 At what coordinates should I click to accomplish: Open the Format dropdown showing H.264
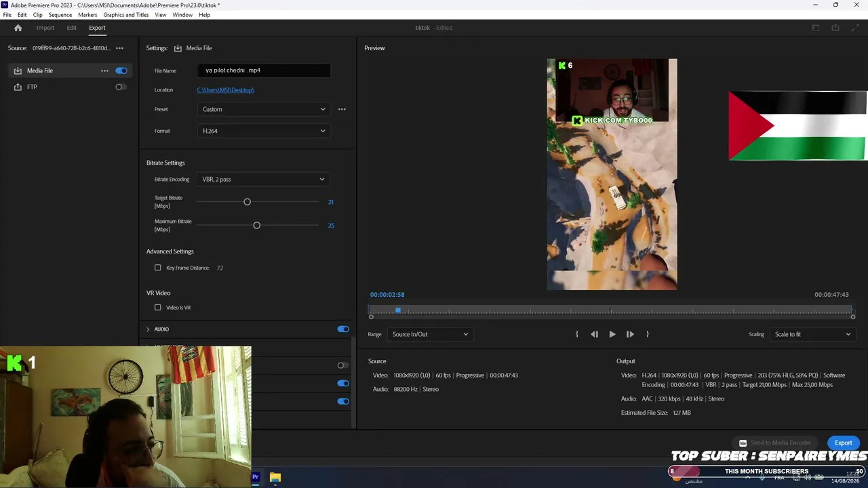coord(264,131)
